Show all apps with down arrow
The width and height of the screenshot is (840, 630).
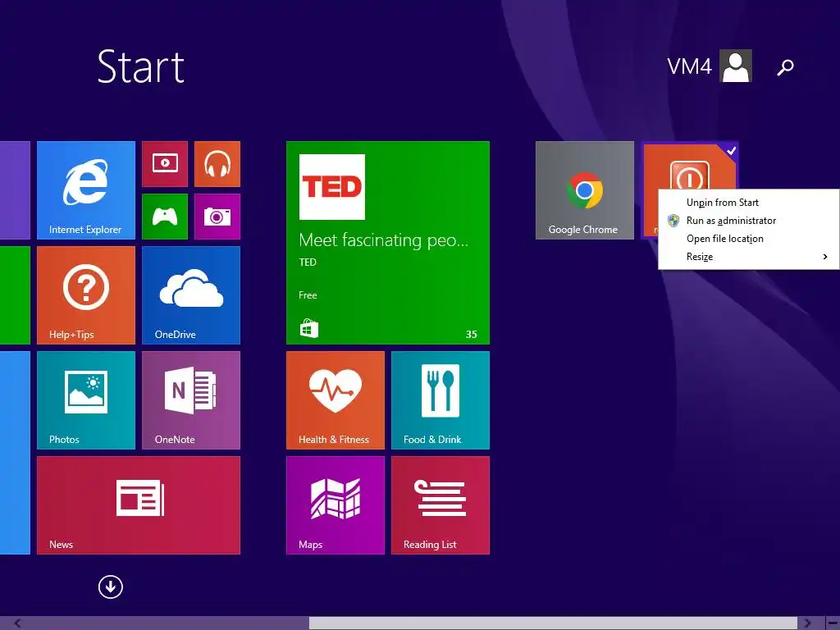pos(111,587)
